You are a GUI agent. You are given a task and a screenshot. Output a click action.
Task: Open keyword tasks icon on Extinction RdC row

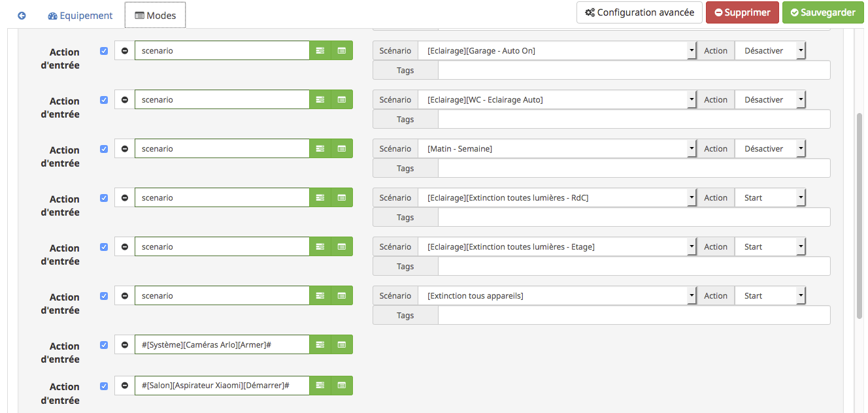tap(320, 197)
